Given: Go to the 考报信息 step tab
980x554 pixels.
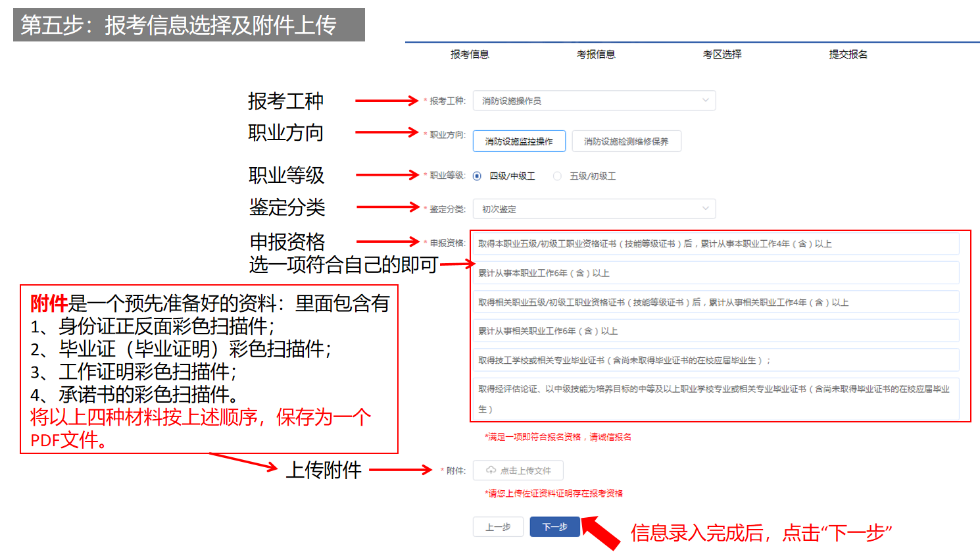Looking at the screenshot, I should pos(596,55).
